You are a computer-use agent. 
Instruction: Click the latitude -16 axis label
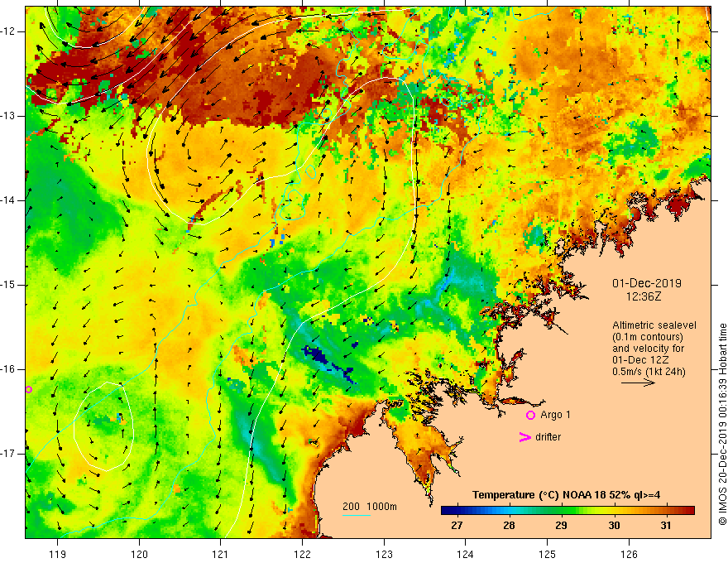[x=8, y=369]
